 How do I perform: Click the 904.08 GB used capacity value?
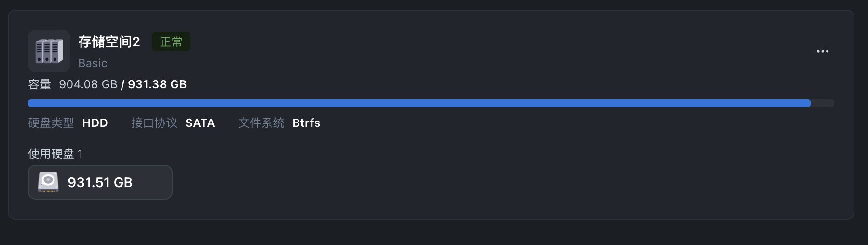point(88,84)
